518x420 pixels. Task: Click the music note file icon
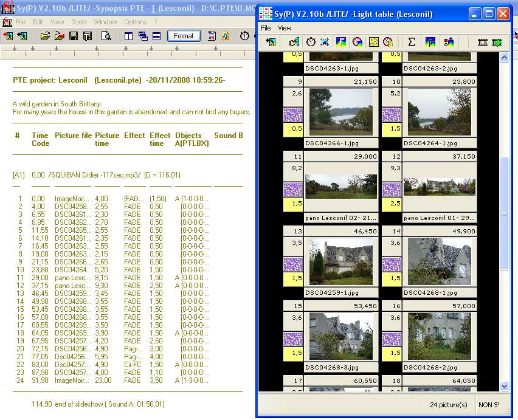[226, 36]
